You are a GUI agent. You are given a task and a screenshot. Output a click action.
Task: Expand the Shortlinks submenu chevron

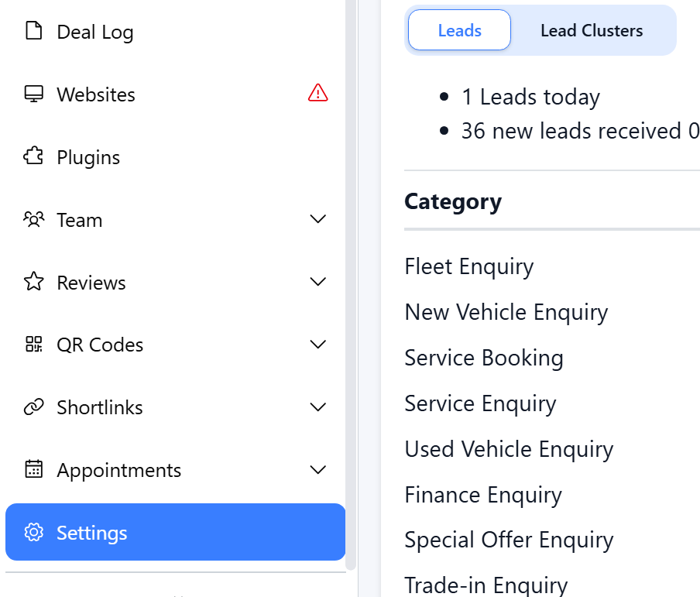(x=317, y=407)
